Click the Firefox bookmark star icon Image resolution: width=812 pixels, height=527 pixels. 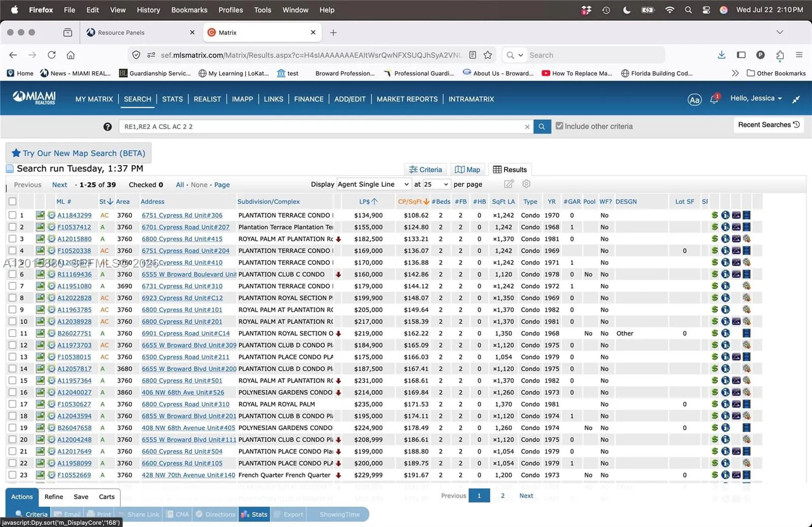pos(488,55)
